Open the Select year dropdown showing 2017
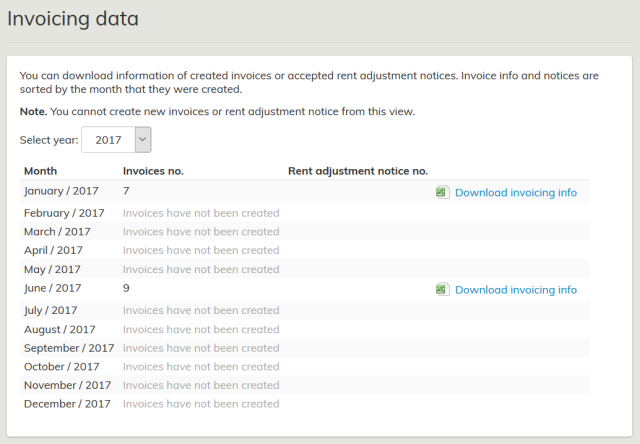 (x=116, y=140)
